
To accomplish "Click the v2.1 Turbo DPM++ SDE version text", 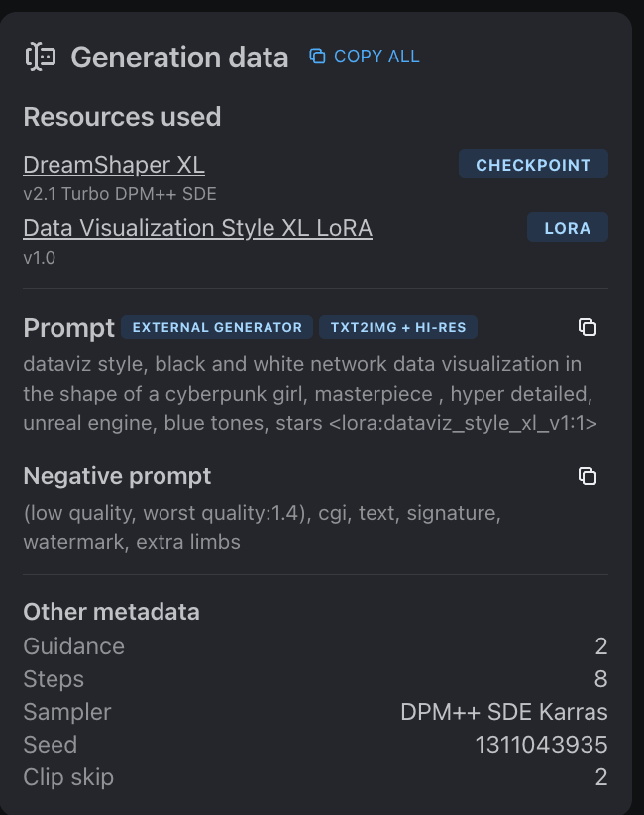I will (120, 194).
